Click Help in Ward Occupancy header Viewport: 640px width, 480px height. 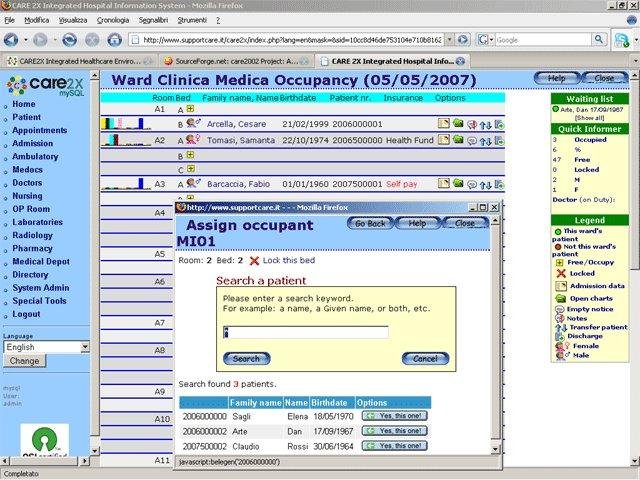click(x=557, y=78)
